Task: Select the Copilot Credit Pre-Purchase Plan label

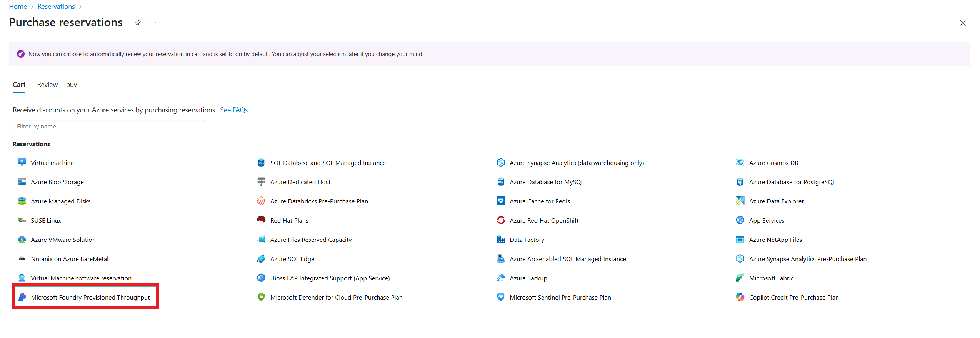Action: point(794,297)
